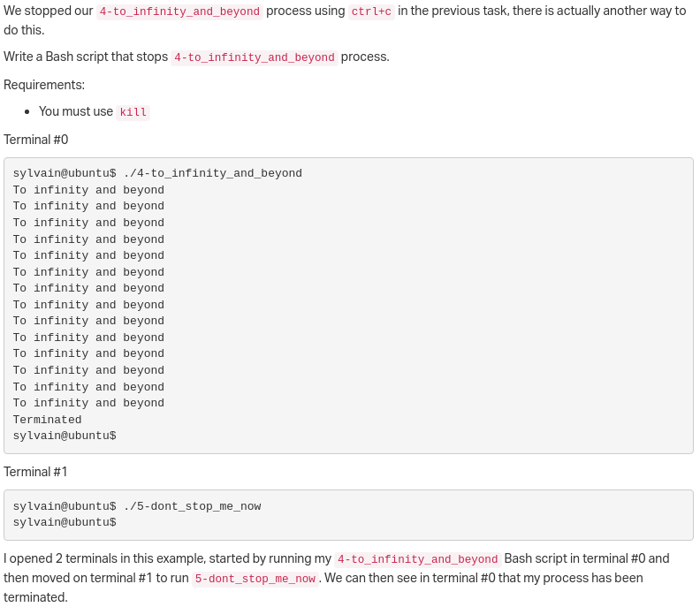Click the ./5-dont_stop_me_now command line
This screenshot has height=607, width=700.
(137, 506)
